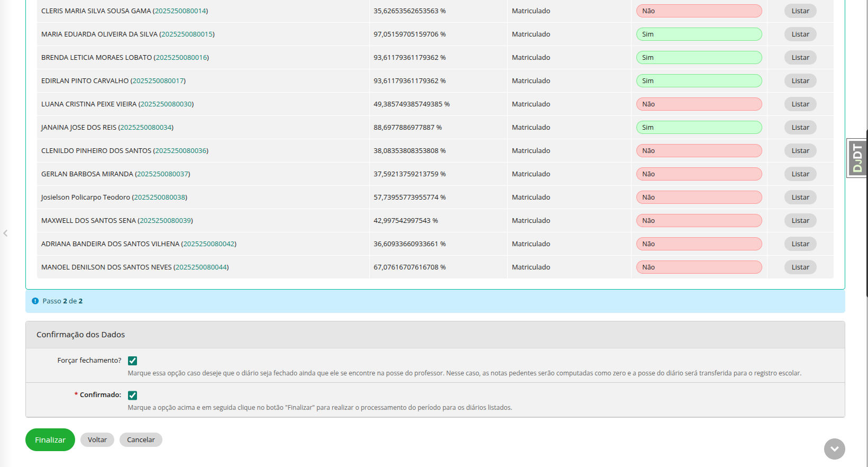The width and height of the screenshot is (868, 467).
Task: Click the red Não badge for LUANA CRISTINA
Action: point(699,104)
